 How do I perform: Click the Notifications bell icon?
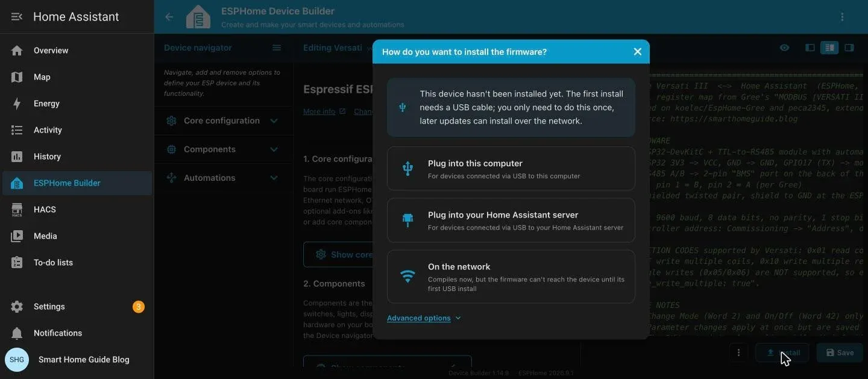coord(17,333)
